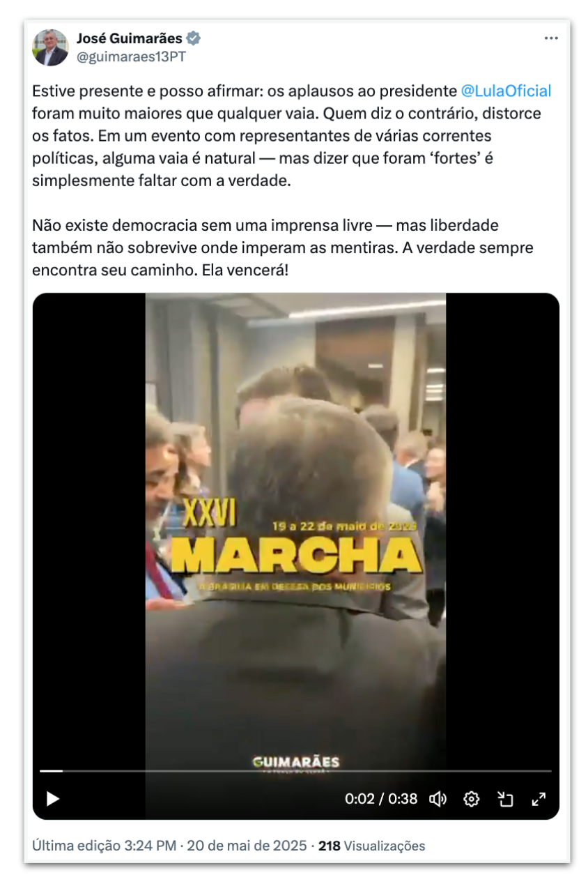This screenshot has width=588, height=884.
Task: Open José Guimarães profile avatar
Action: (50, 47)
